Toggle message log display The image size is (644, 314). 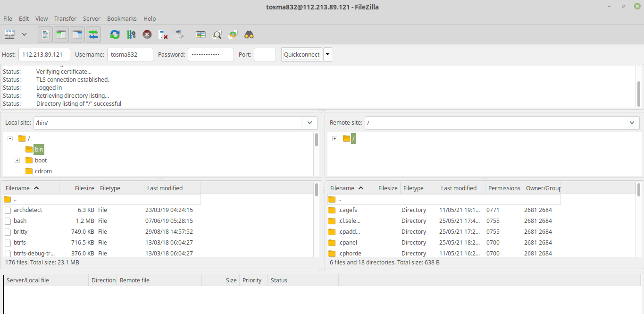(x=45, y=34)
